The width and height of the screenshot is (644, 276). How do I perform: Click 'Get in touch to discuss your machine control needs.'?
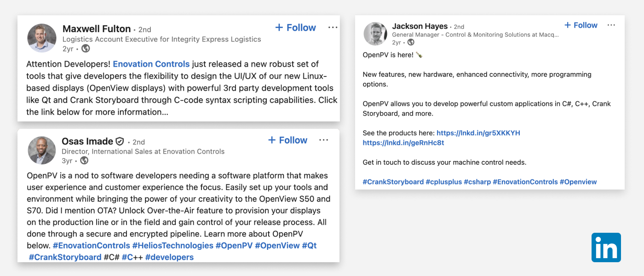click(444, 162)
